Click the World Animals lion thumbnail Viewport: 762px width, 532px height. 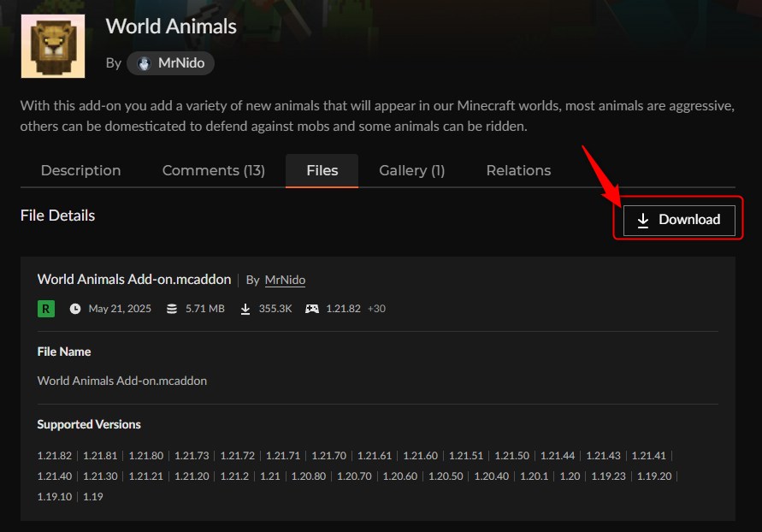click(x=53, y=46)
